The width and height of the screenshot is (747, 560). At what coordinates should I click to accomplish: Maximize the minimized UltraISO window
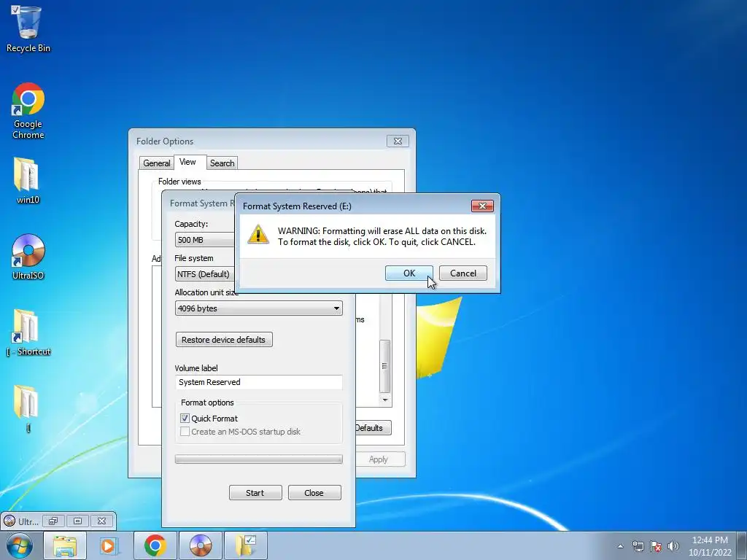(77, 521)
